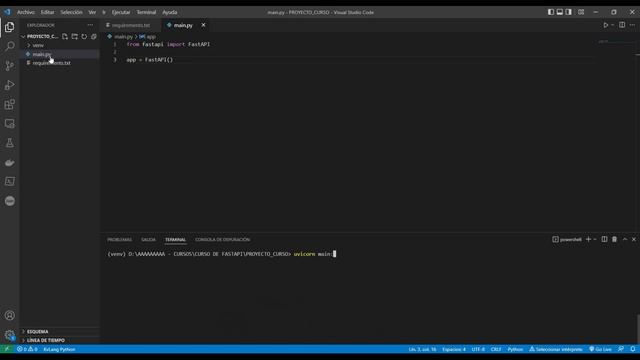Open the Testing flask view
The height and width of the screenshot is (360, 640).
(9, 143)
